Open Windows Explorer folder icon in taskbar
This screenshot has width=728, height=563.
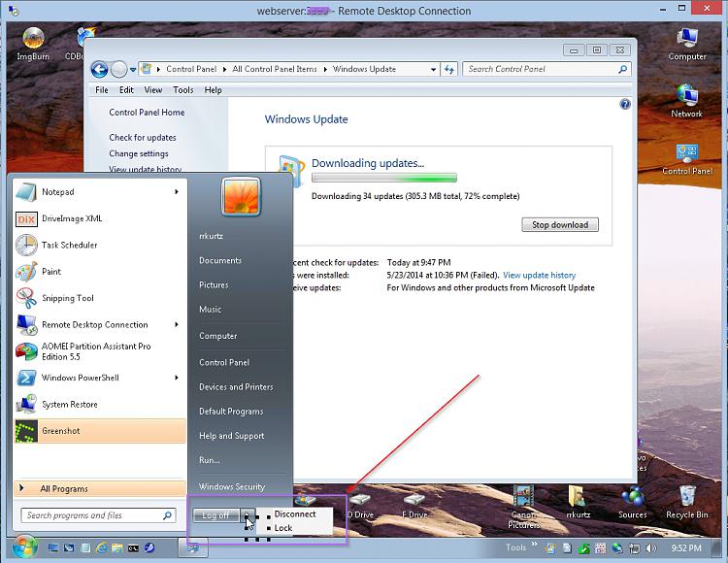pos(117,548)
